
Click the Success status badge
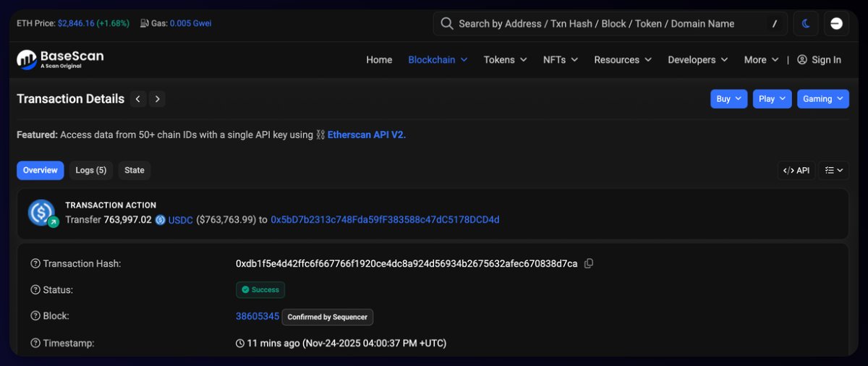click(x=260, y=290)
